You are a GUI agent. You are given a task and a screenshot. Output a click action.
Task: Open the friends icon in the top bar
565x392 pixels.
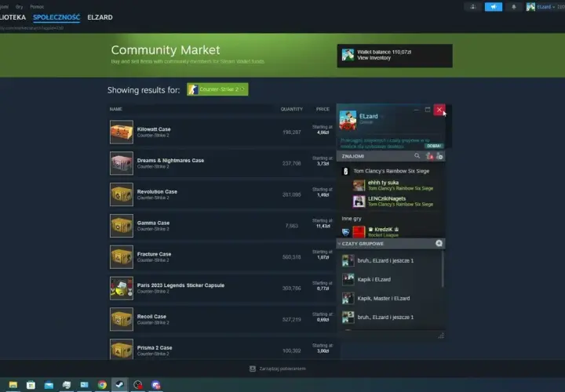click(473, 6)
